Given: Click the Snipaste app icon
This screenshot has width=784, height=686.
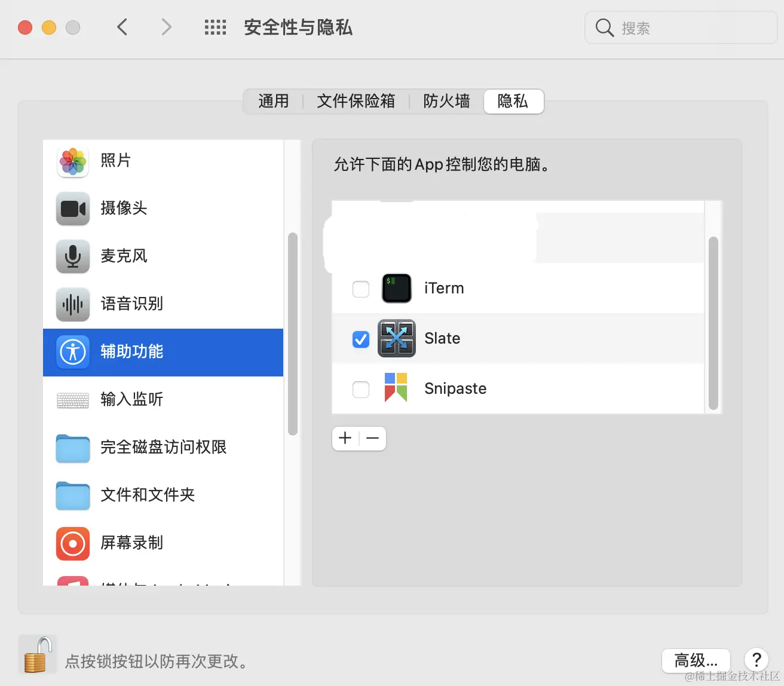Looking at the screenshot, I should coord(396,388).
